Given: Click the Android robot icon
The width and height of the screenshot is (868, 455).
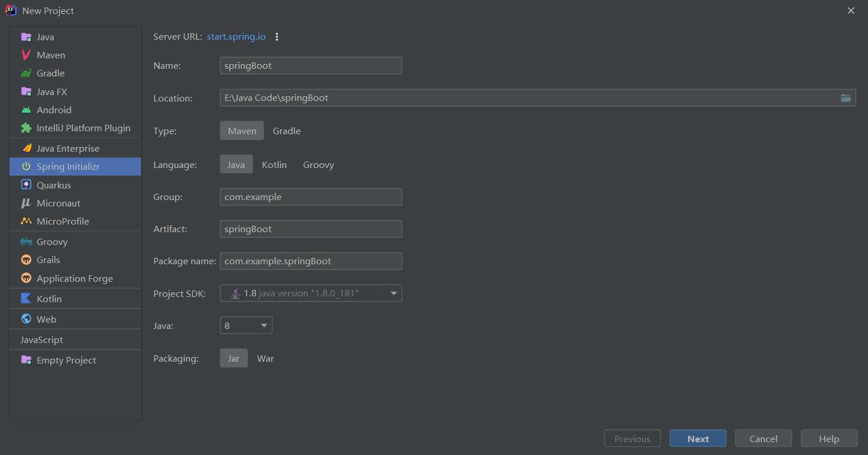Looking at the screenshot, I should 26,110.
